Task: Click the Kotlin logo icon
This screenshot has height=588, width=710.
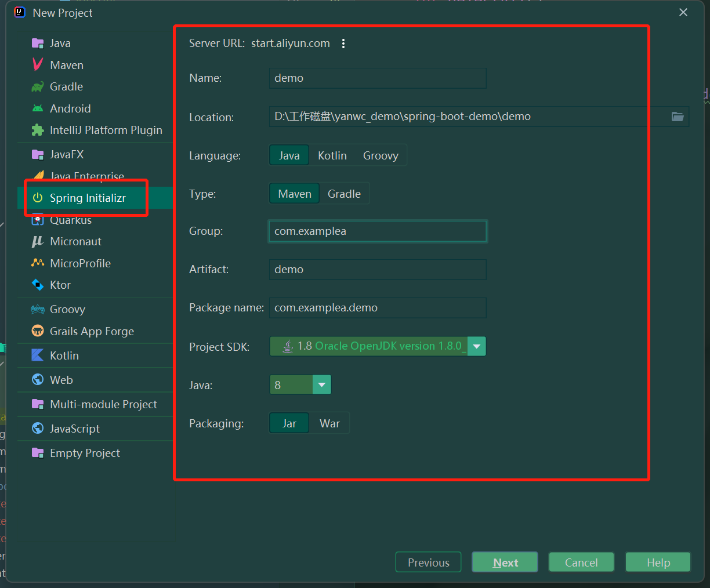Action: coord(38,355)
